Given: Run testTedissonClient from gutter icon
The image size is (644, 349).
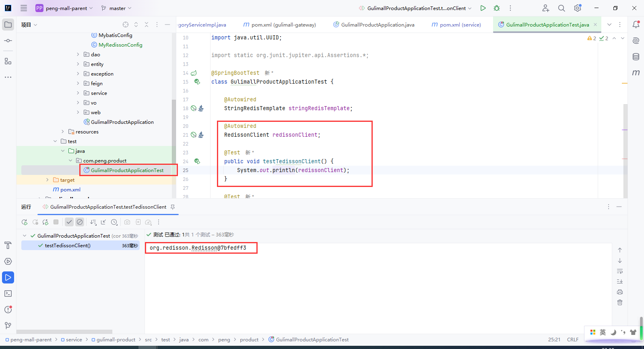Looking at the screenshot, I should (197, 161).
